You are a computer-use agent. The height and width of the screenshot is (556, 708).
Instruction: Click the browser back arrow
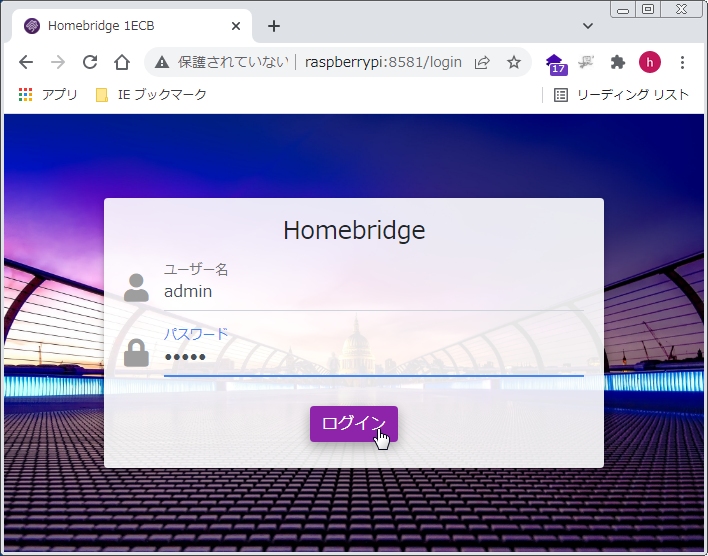point(26,62)
